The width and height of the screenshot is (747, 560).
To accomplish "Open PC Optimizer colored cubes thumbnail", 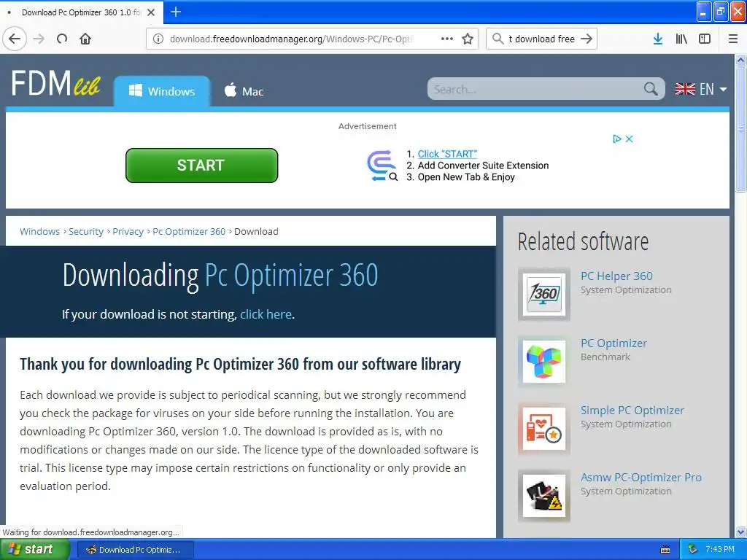I will 544,362.
